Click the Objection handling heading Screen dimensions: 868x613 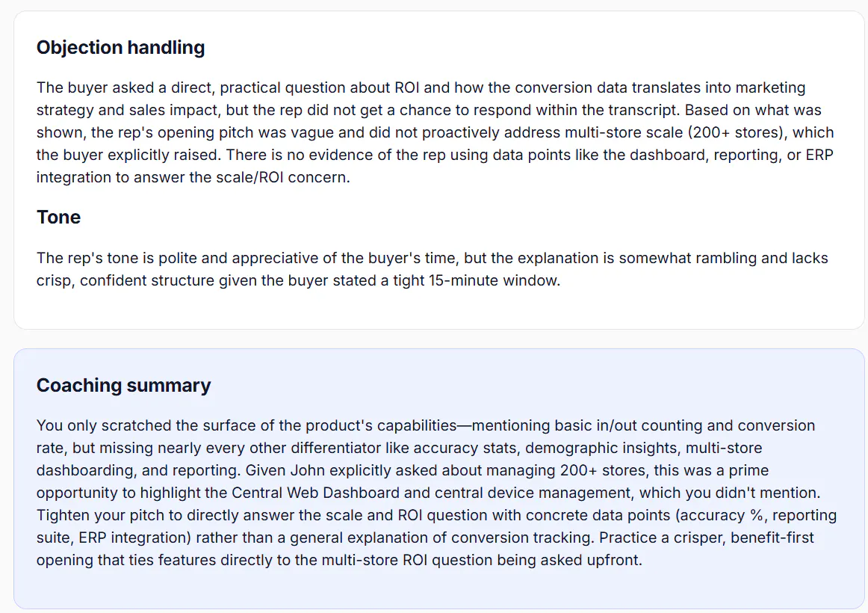121,48
